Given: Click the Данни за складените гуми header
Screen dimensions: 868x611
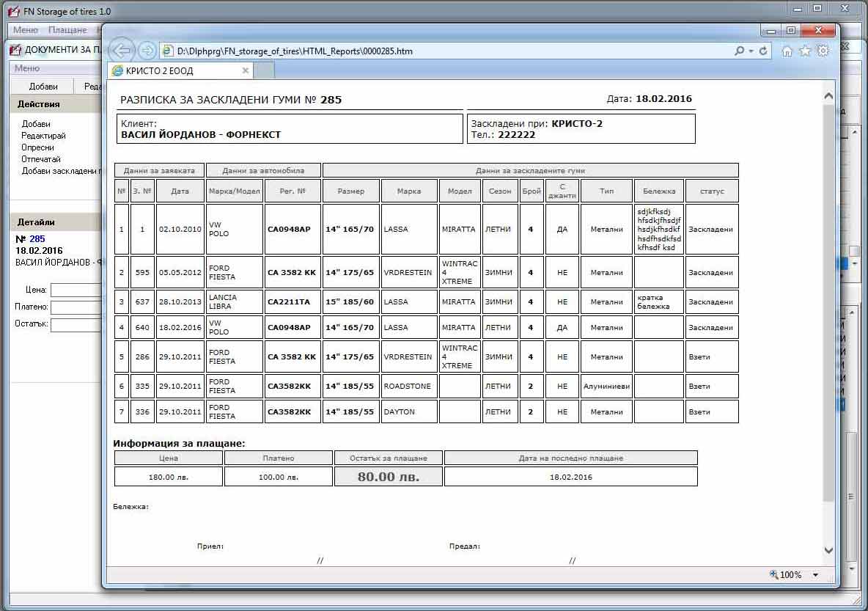Looking at the screenshot, I should point(530,171).
